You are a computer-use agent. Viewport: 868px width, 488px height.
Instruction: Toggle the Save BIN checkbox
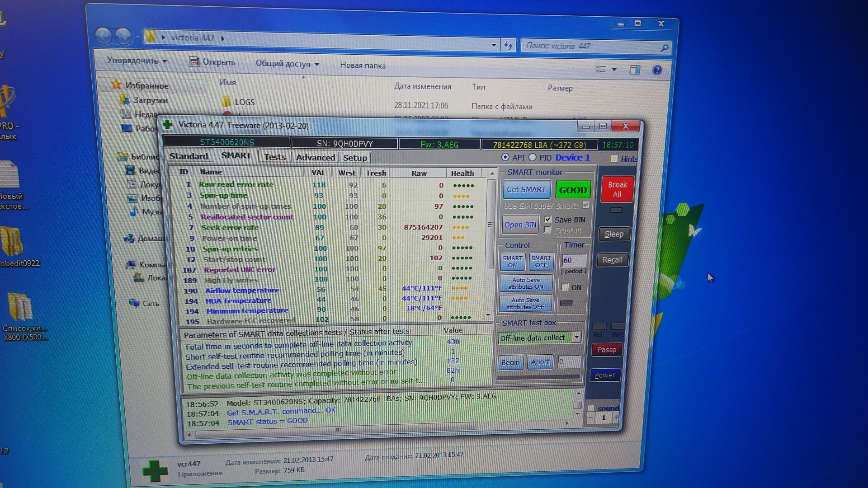coord(548,220)
